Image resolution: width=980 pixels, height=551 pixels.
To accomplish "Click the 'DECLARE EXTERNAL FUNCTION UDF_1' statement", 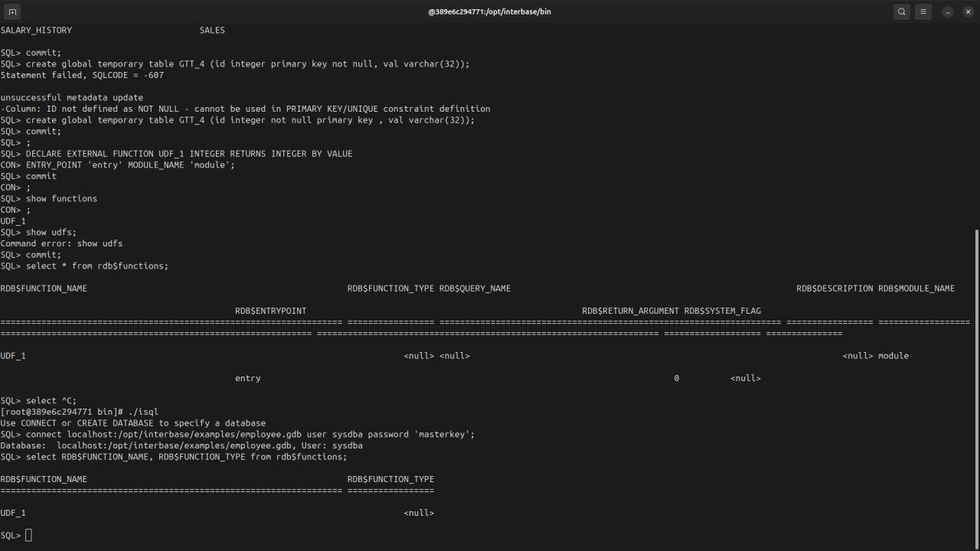I will [x=189, y=154].
